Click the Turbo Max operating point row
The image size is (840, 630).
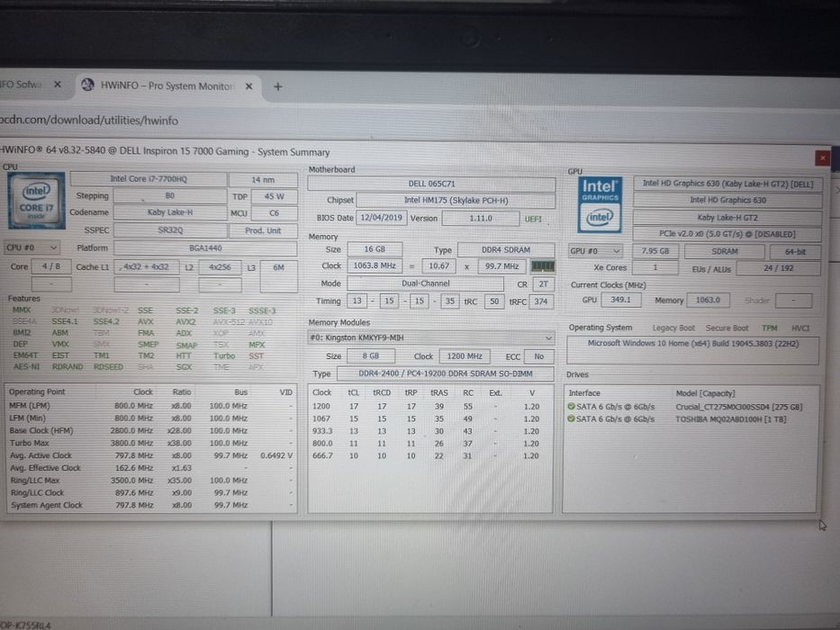coord(151,443)
